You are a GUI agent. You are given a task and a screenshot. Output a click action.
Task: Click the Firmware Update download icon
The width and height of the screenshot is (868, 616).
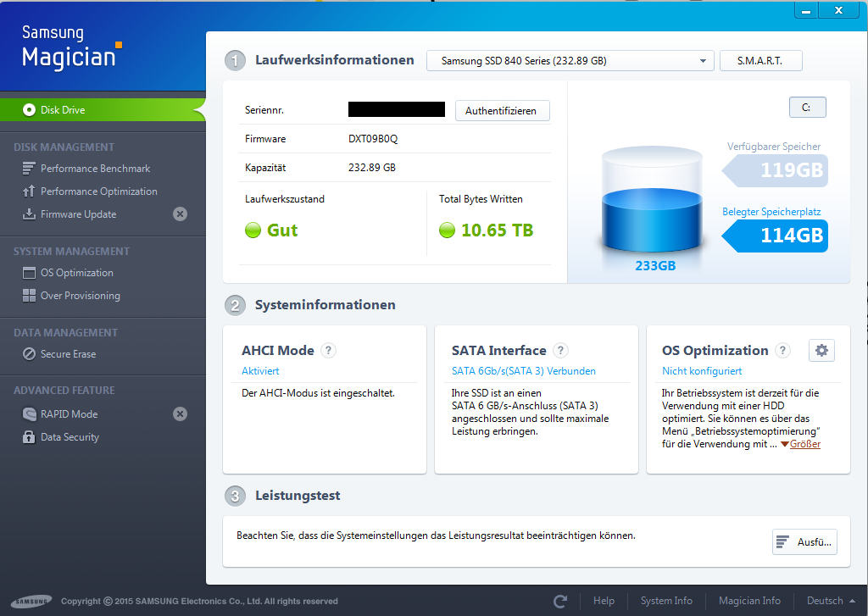29,214
